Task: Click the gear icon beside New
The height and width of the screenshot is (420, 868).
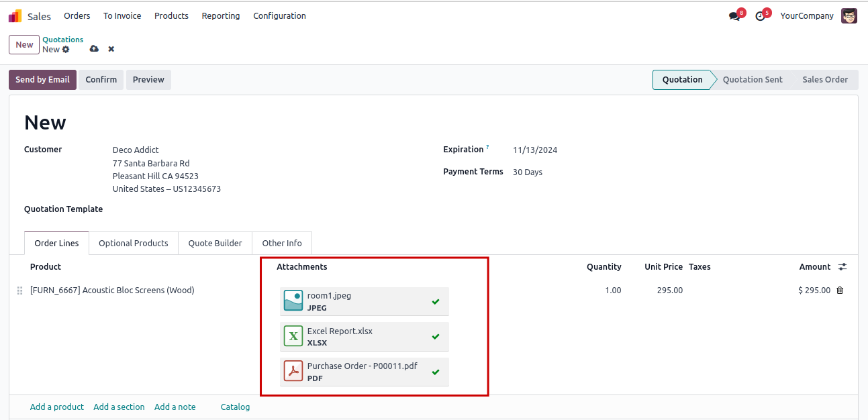Action: 66,50
